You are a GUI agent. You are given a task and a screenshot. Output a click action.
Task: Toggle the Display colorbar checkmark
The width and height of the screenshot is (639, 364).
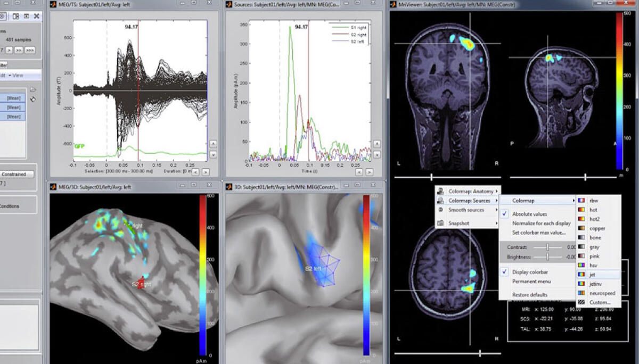point(505,272)
